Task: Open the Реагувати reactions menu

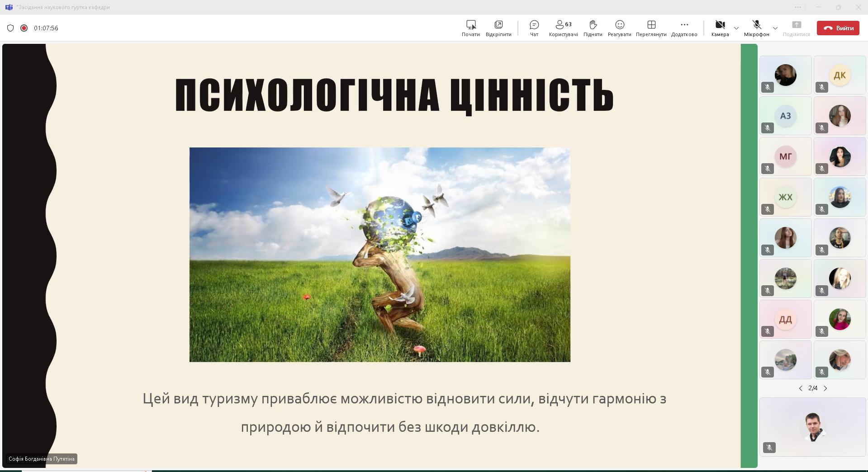Action: point(619,28)
